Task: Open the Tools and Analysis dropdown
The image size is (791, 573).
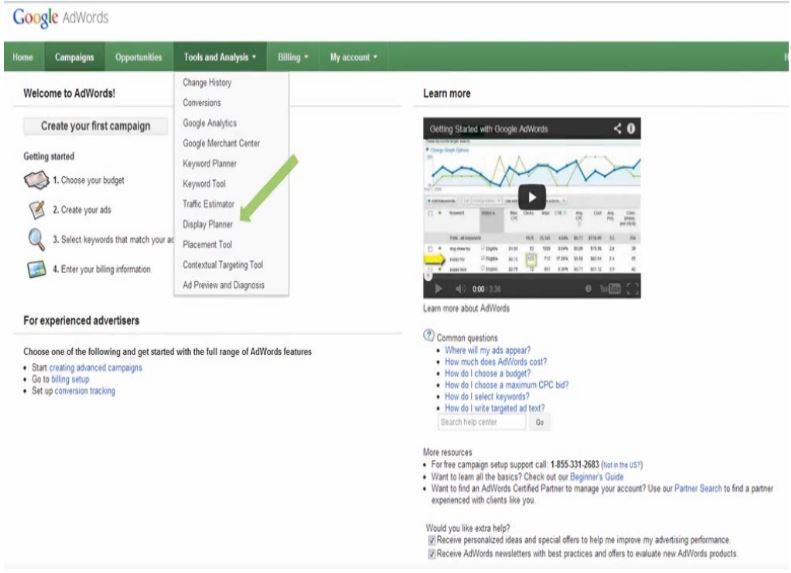Action: 220,57
